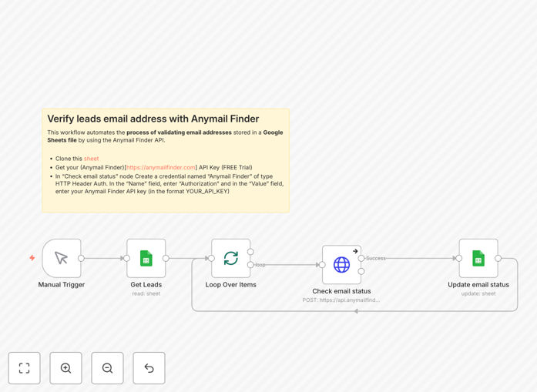
Task: Click the red lightning trigger indicator
Action: (32, 258)
